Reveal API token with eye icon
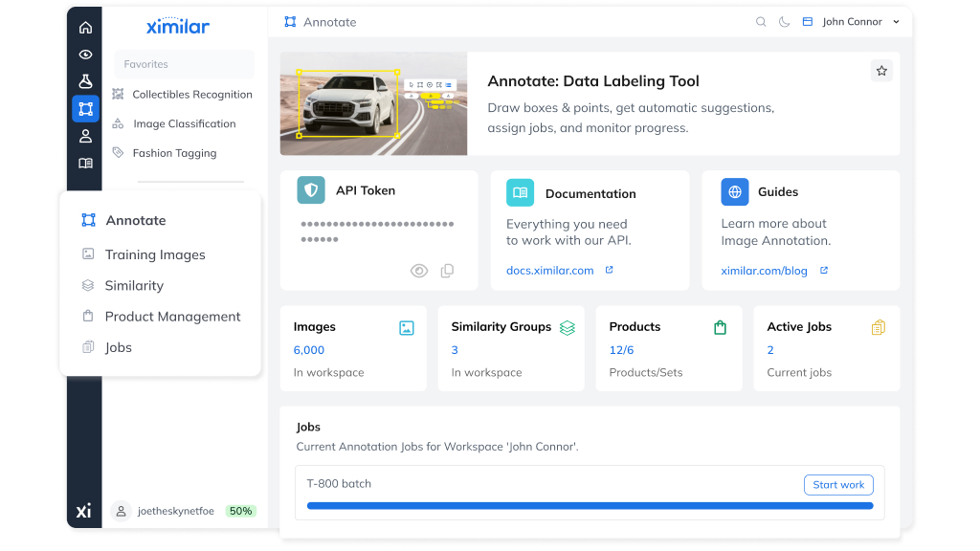This screenshot has width=980, height=551. click(x=419, y=271)
